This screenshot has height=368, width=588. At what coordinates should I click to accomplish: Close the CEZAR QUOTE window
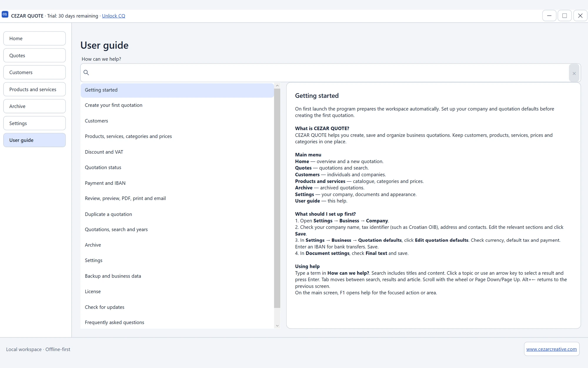[x=580, y=16]
